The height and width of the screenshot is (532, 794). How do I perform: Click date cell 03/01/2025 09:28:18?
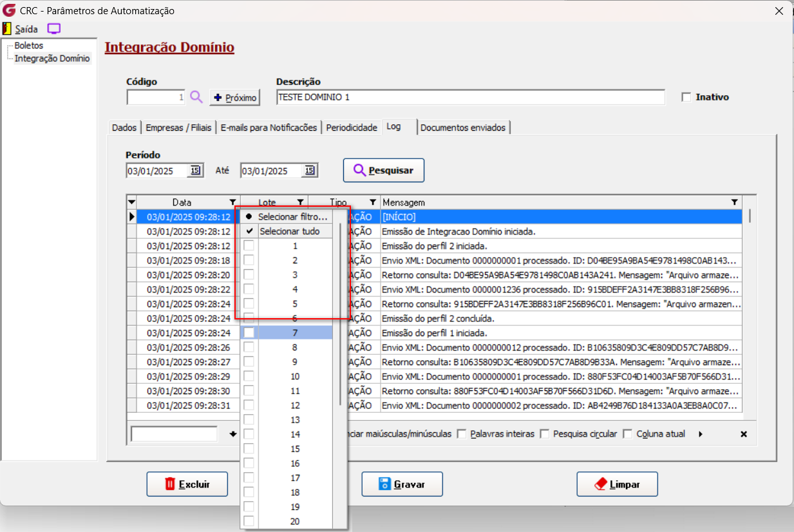188,260
